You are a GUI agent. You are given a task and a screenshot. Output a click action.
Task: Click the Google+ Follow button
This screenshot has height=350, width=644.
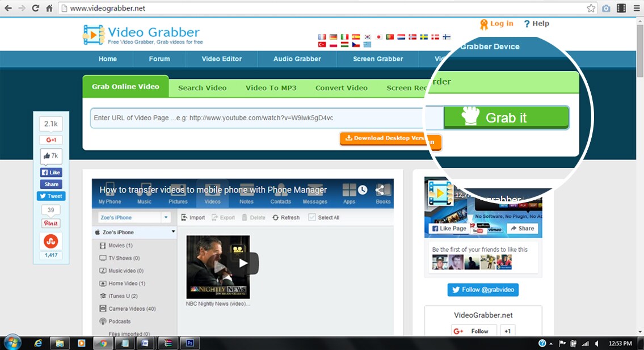474,331
